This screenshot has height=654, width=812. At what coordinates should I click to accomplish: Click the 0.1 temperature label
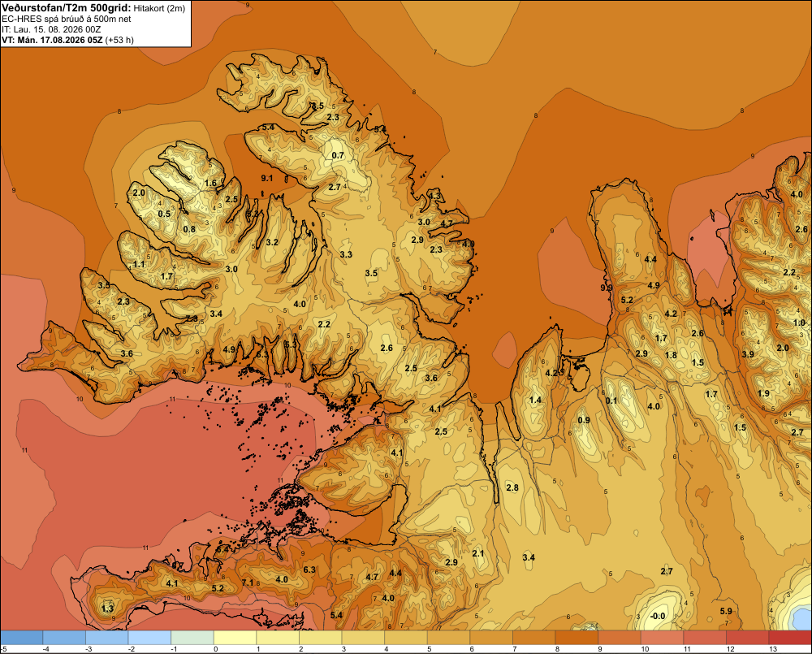click(x=611, y=400)
